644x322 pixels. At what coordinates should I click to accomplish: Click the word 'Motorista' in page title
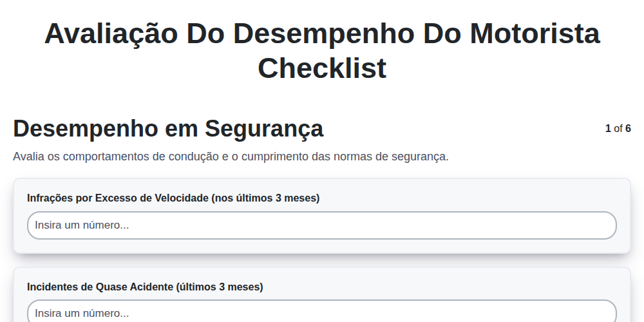[535, 33]
